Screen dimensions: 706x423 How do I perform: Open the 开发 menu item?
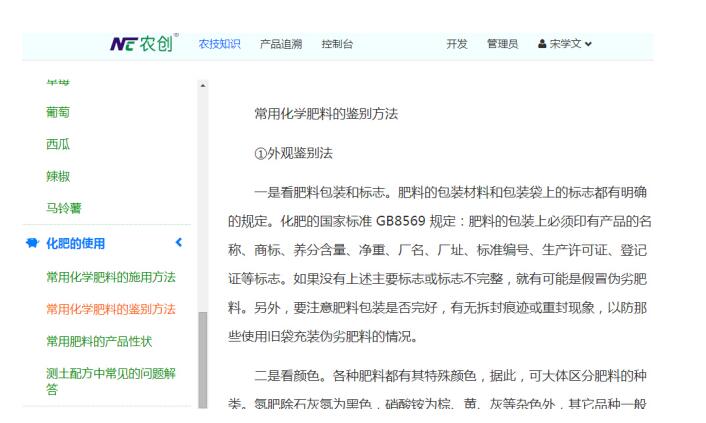[x=457, y=44]
